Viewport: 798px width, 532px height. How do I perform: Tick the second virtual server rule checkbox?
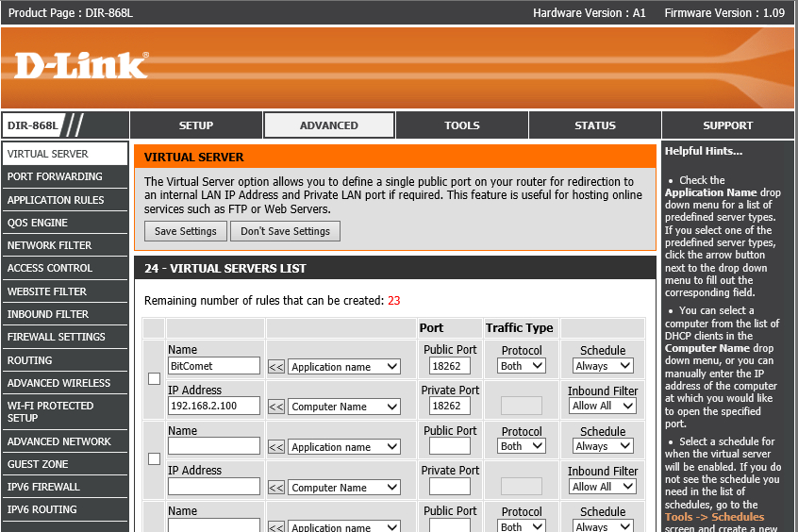click(154, 458)
